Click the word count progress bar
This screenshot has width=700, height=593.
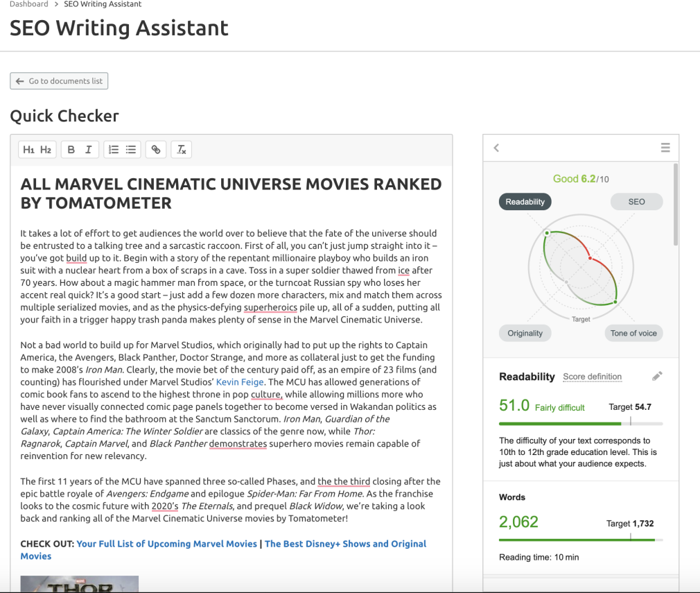(581, 540)
